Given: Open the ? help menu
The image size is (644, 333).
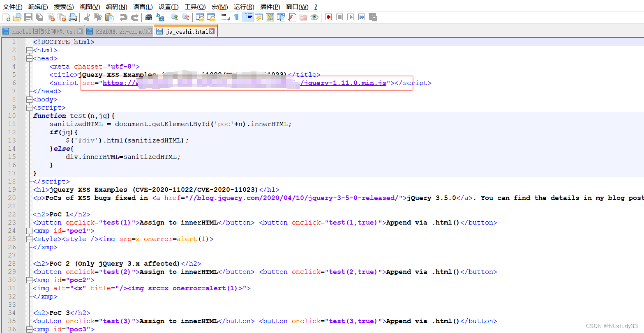Looking at the screenshot, I should (316, 7).
